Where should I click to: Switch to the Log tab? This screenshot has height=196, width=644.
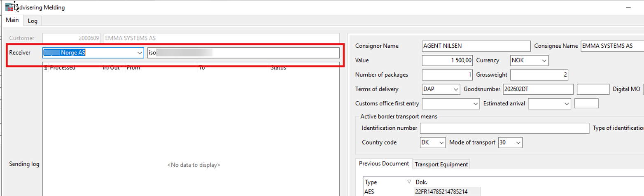click(x=33, y=21)
